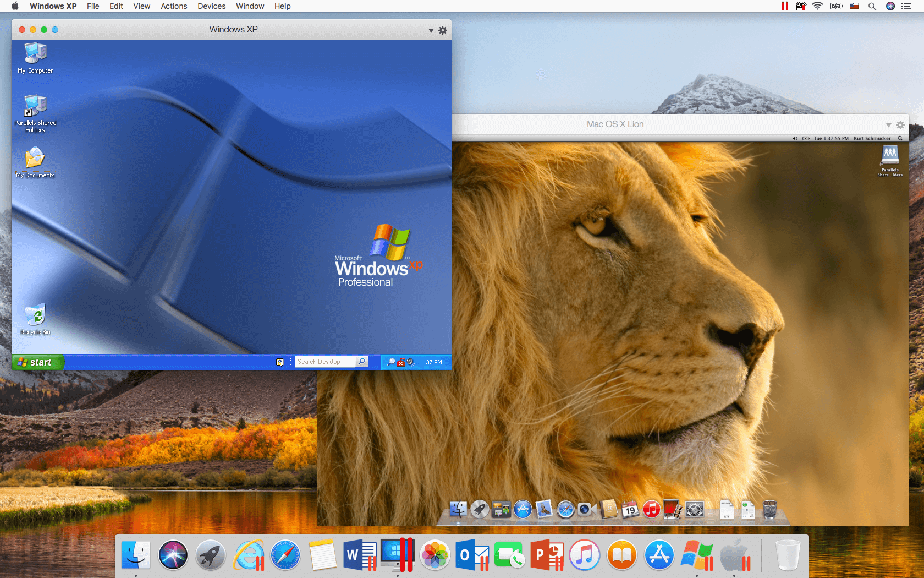Image resolution: width=924 pixels, height=578 pixels.
Task: Click the 1:37 PM clock in XP taskbar
Action: click(x=431, y=362)
